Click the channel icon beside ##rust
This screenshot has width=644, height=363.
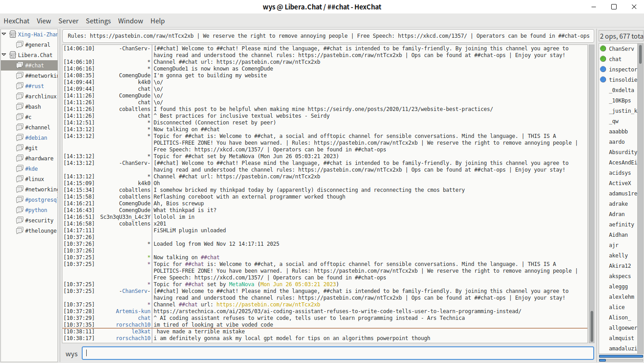(20, 86)
